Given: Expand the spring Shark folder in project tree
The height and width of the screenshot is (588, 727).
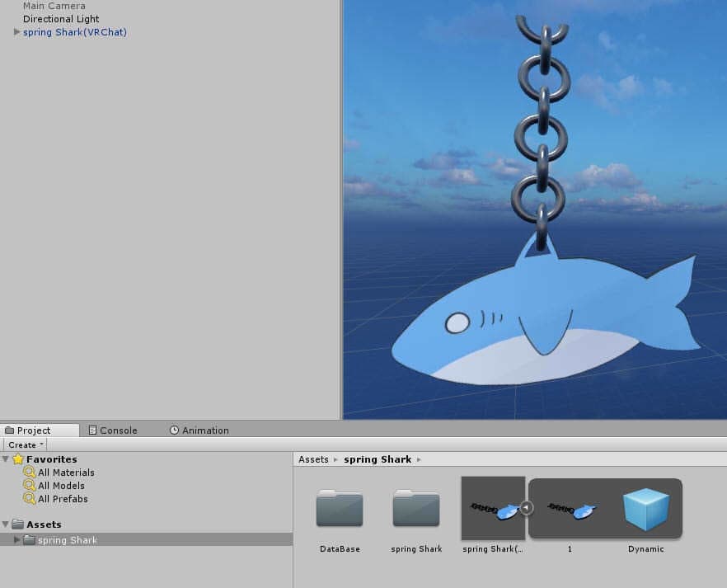Looking at the screenshot, I should pos(17,540).
